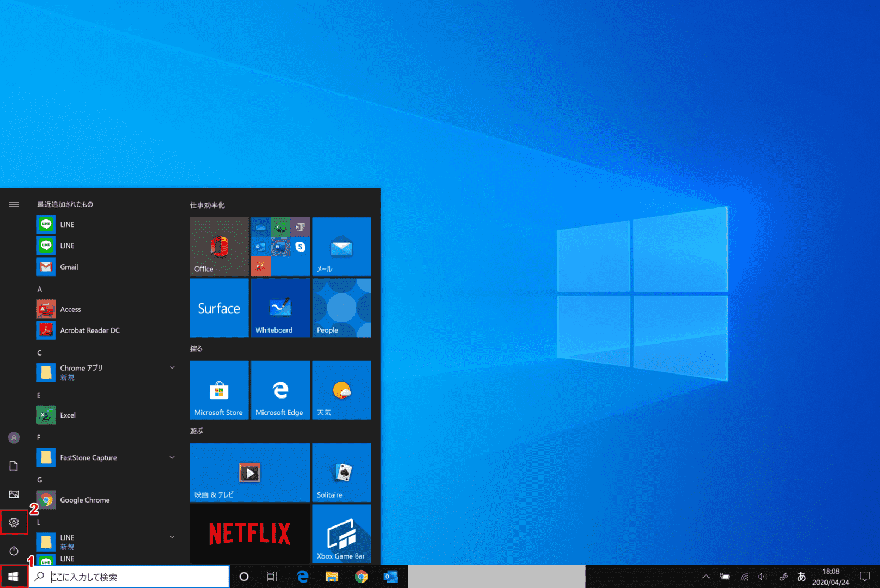Launch Acrobat Reader DC from app list

106,330
